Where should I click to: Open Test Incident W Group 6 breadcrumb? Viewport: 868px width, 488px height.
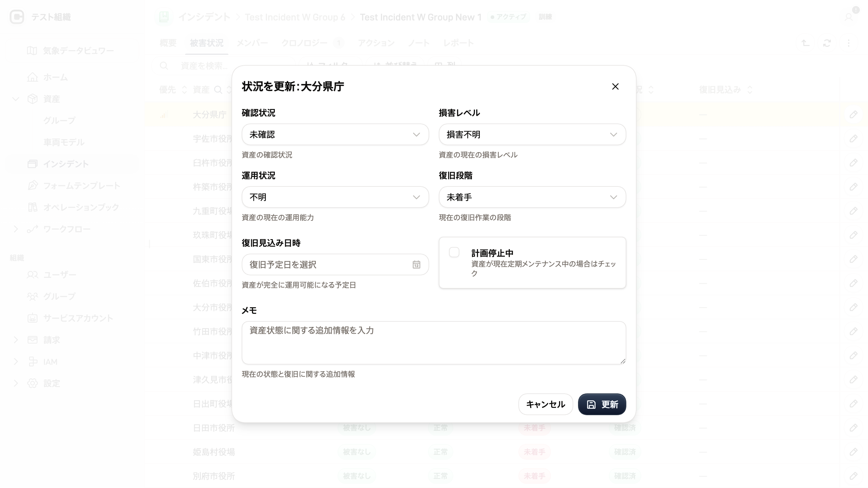295,17
